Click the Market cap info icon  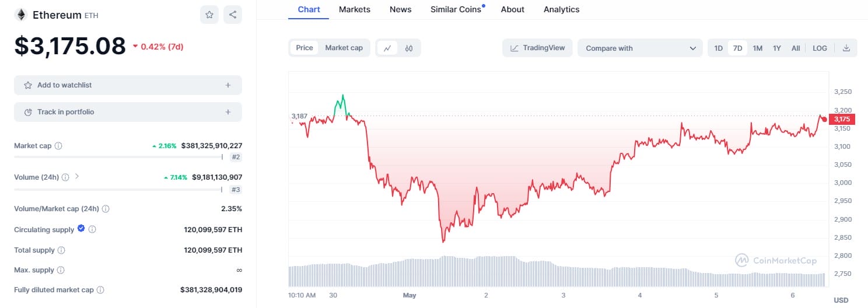58,146
